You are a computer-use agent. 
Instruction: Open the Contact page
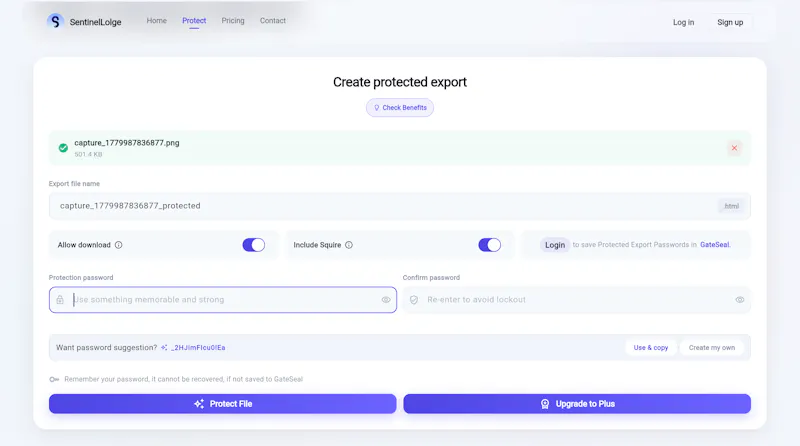coord(272,21)
